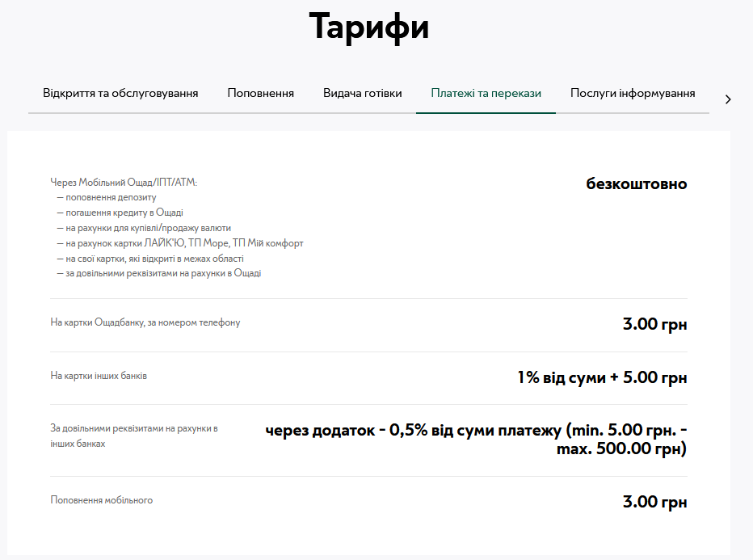Open the Видача готівки tab

tap(362, 93)
